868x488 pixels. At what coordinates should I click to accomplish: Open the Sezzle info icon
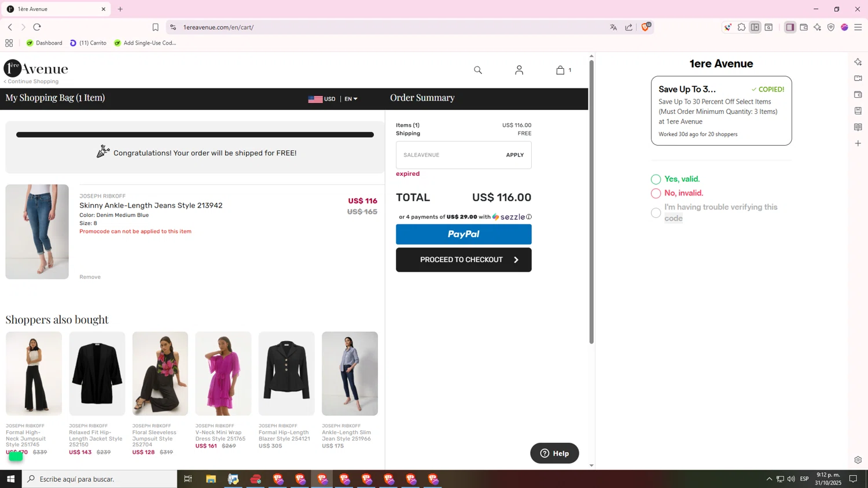tap(529, 217)
